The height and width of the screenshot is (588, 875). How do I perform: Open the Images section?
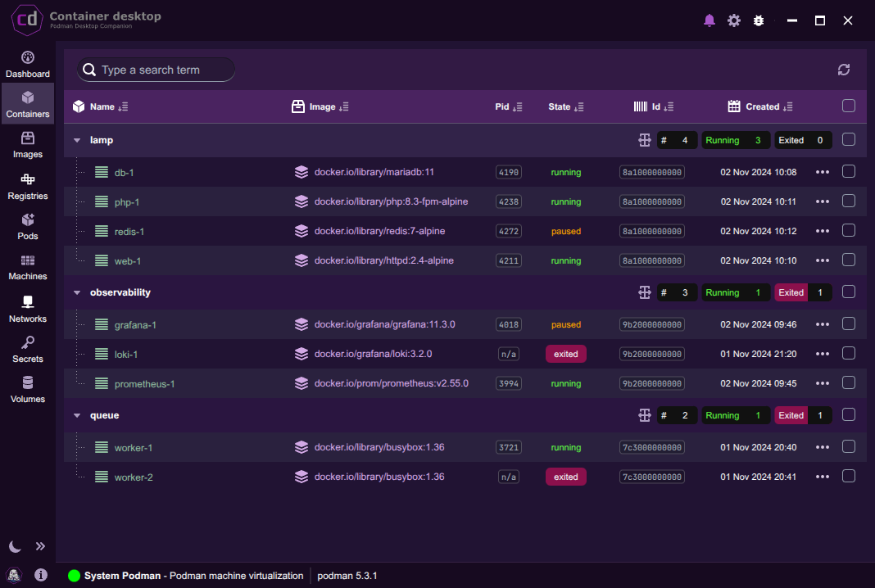(x=27, y=145)
